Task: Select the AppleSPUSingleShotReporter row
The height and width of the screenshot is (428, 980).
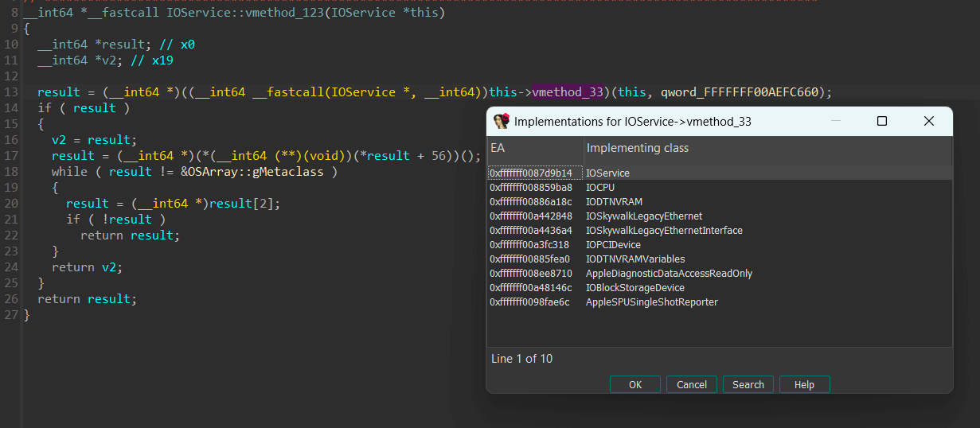Action: coord(720,302)
